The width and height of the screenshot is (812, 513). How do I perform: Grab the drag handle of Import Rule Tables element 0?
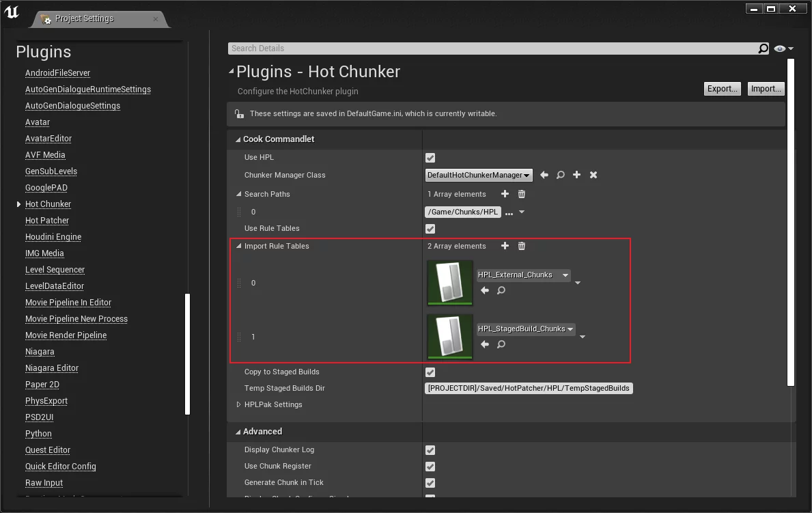point(239,283)
